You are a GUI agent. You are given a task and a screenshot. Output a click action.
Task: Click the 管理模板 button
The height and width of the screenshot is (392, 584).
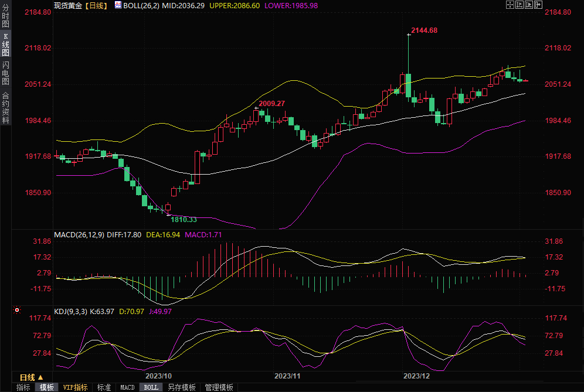[x=218, y=387]
